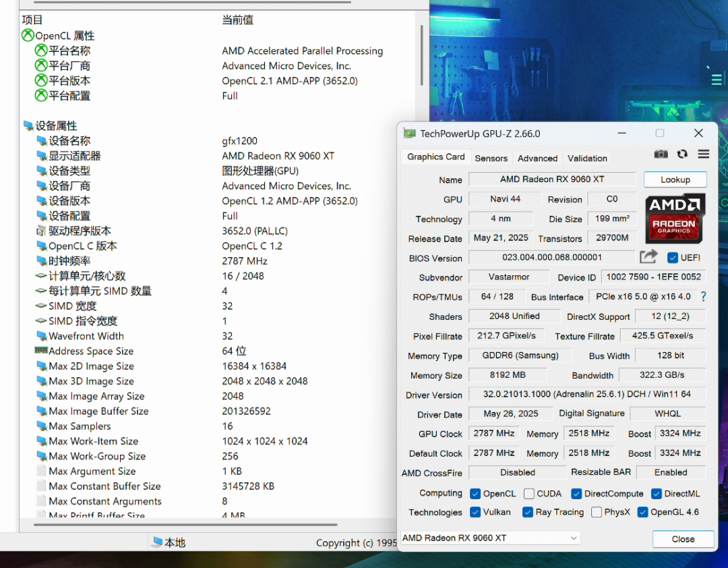Viewport: 728px width, 568px height.
Task: Click the vertical scrollbar in the OpenCL list
Action: [421, 56]
